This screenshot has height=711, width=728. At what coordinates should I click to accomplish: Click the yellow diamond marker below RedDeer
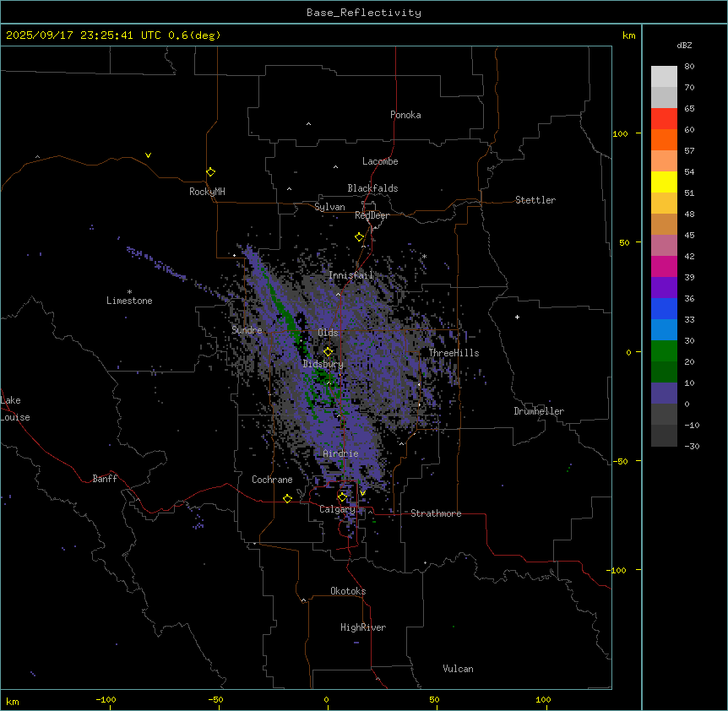(360, 236)
